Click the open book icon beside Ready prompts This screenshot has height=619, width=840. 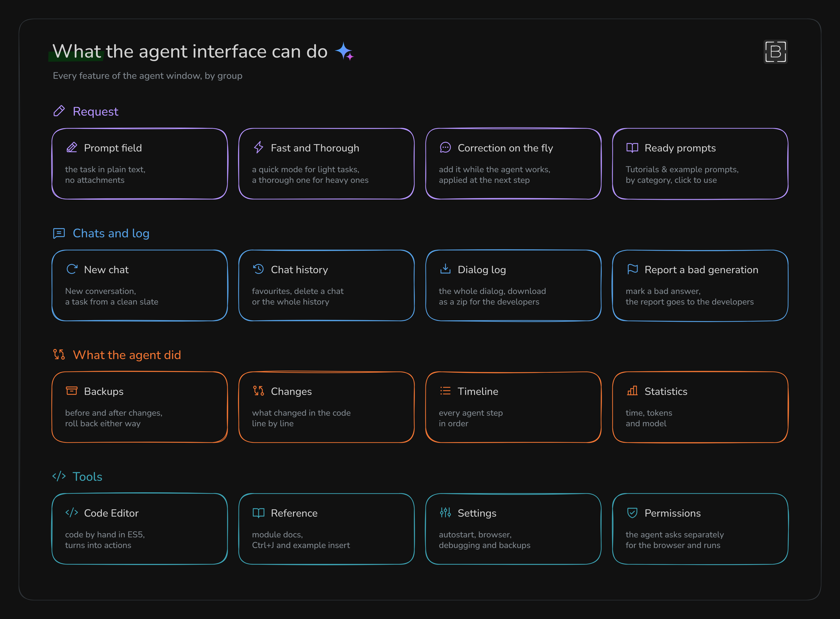coord(632,148)
